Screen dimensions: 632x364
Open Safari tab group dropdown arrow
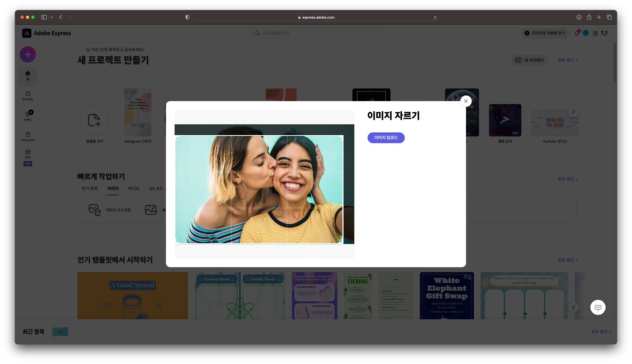[52, 17]
